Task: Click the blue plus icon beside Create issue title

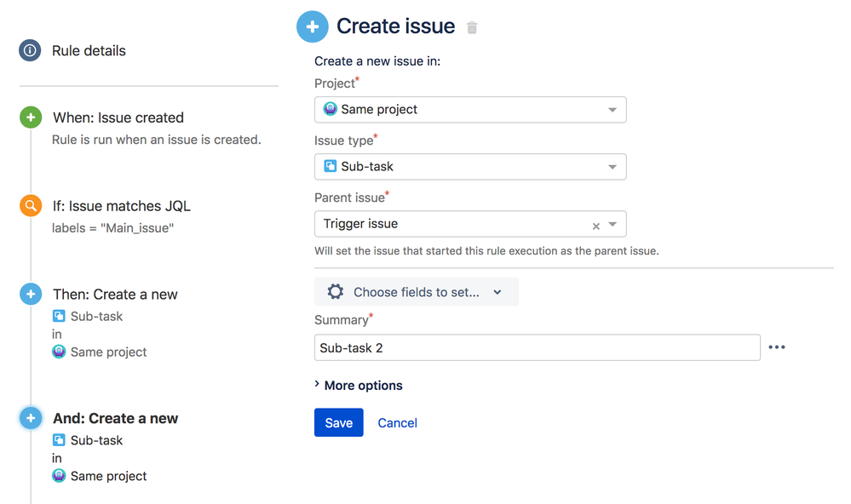Action: tap(312, 26)
